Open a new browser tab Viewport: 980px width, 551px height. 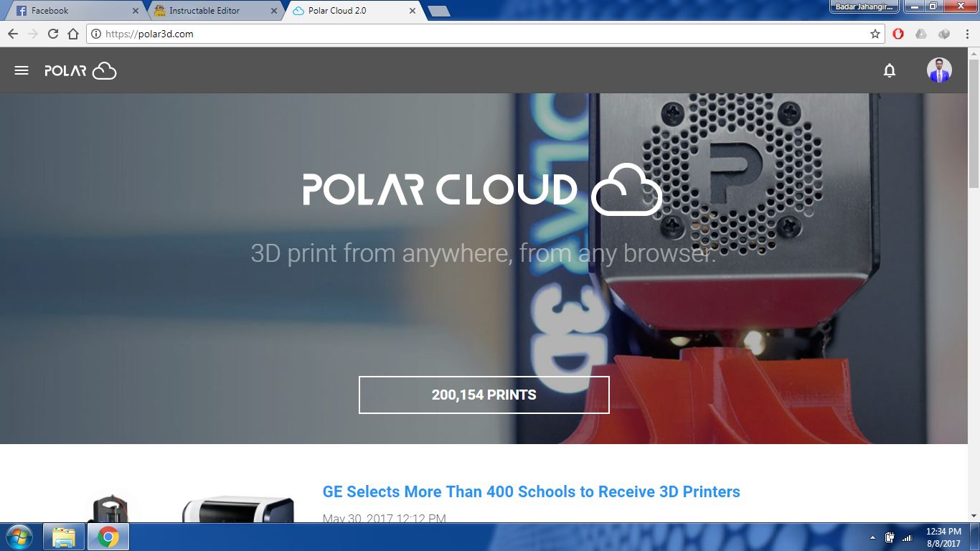[x=438, y=11]
